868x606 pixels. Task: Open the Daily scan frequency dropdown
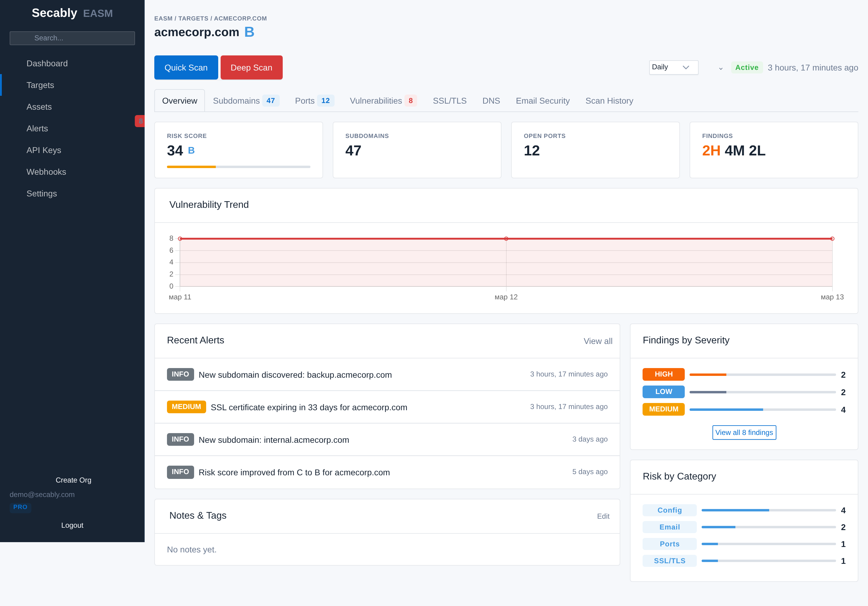(673, 67)
